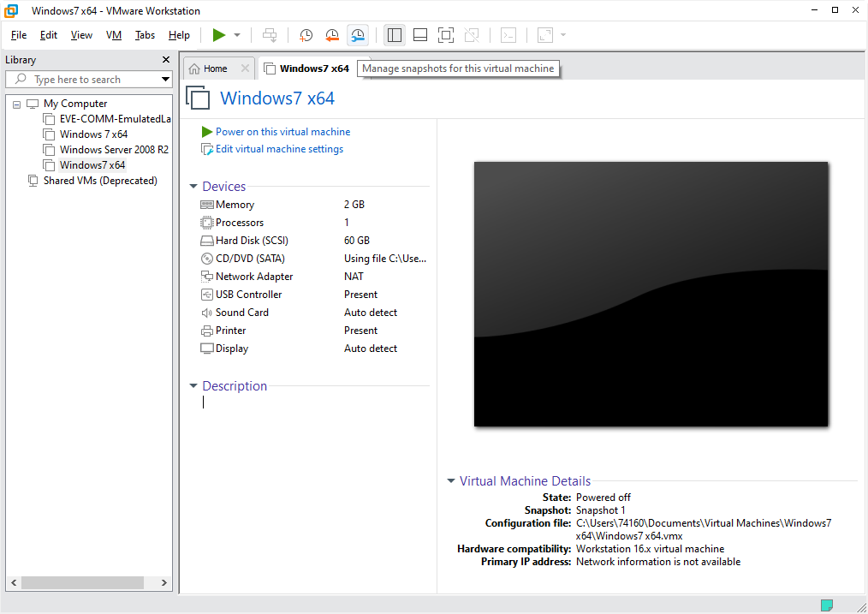Image resolution: width=868 pixels, height=614 pixels.
Task: Click Edit virtual machine settings link
Action: point(280,149)
